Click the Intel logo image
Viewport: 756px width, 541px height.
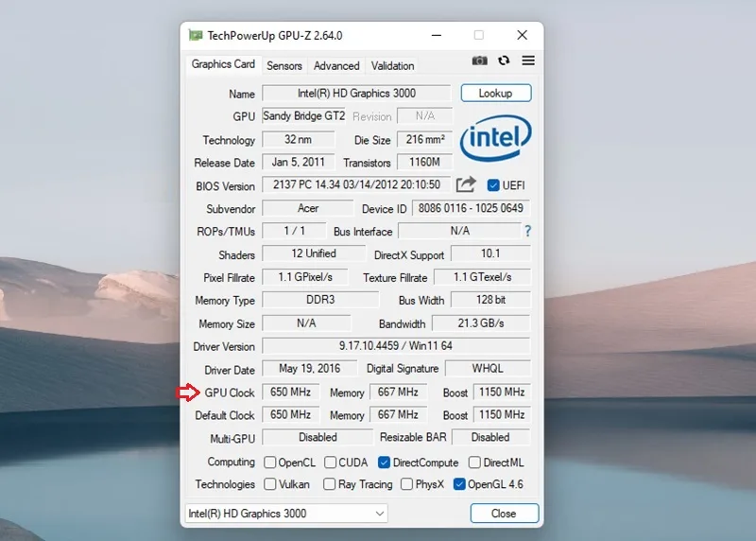pos(495,137)
